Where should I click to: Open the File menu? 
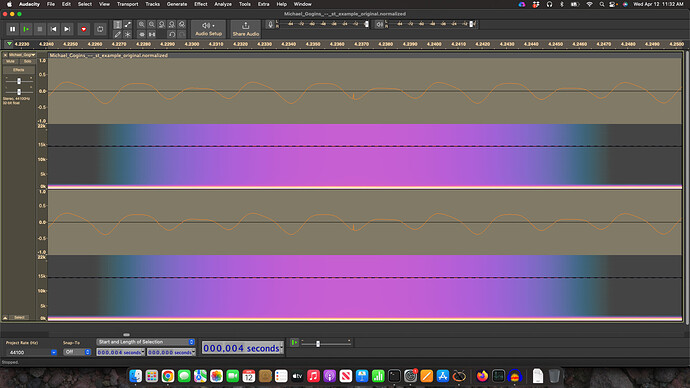tap(51, 4)
